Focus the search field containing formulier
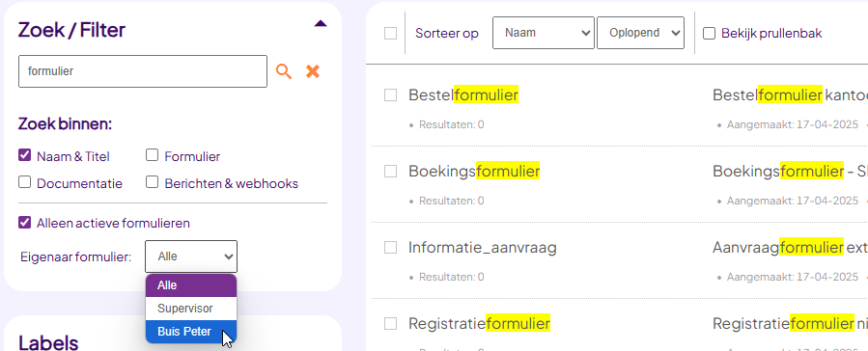Screen dimensions: 868x351 click(x=143, y=71)
